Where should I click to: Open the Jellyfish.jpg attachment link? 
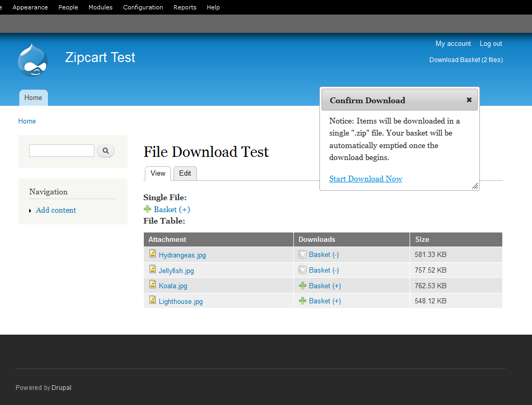coord(176,271)
